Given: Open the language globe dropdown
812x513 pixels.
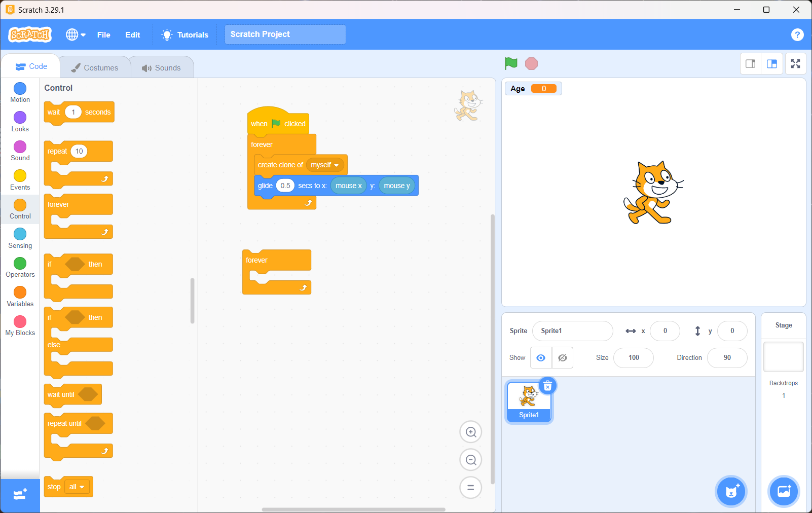Looking at the screenshot, I should 76,34.
